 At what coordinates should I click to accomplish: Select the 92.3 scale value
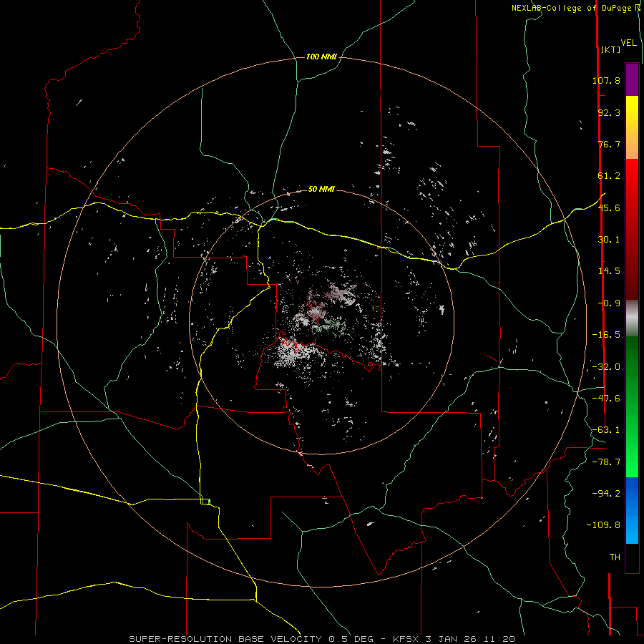[x=609, y=112]
